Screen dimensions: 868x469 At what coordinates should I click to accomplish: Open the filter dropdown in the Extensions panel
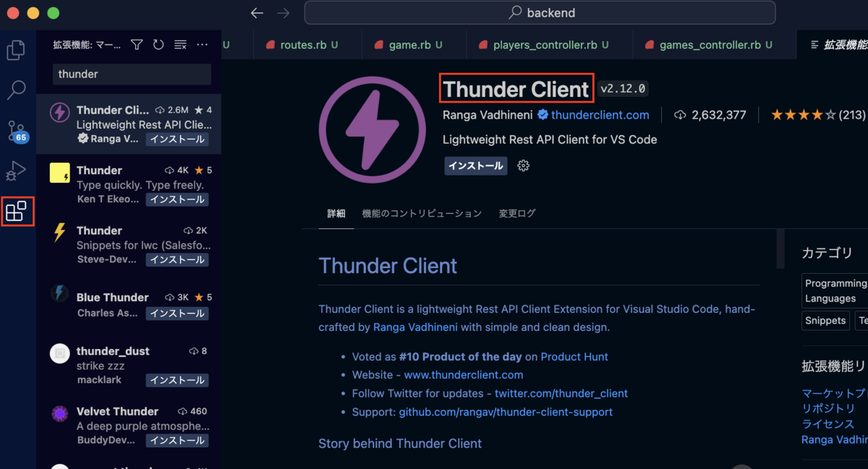coord(137,44)
